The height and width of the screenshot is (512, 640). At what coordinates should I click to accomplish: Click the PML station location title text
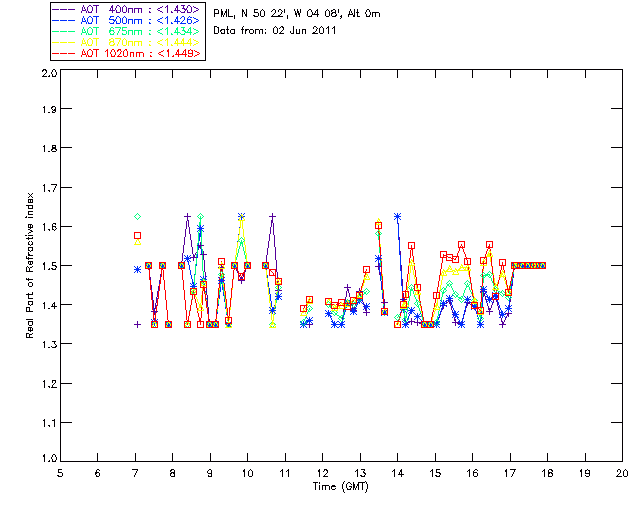tap(297, 13)
